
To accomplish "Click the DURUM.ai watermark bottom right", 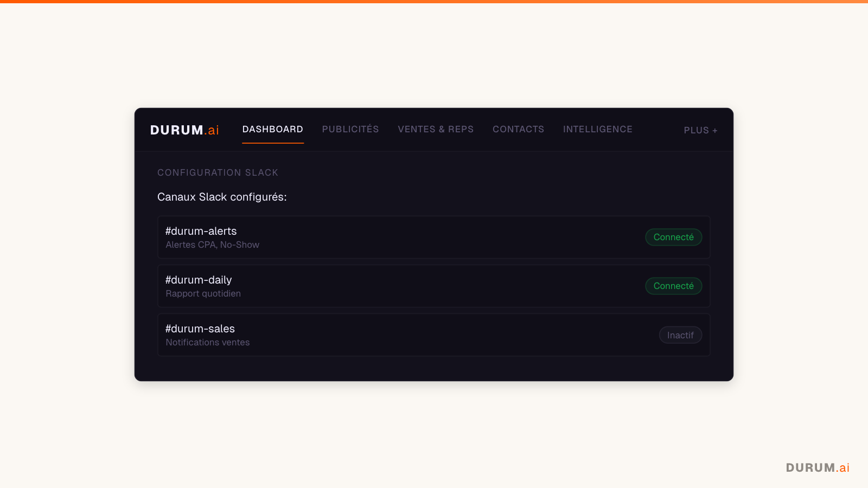I will pyautogui.click(x=818, y=467).
